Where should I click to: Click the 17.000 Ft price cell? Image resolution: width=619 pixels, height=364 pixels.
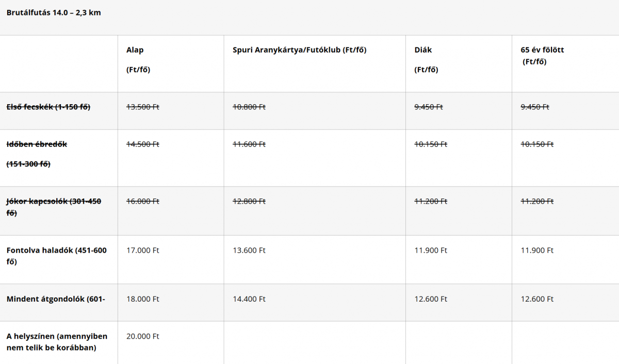tap(143, 250)
